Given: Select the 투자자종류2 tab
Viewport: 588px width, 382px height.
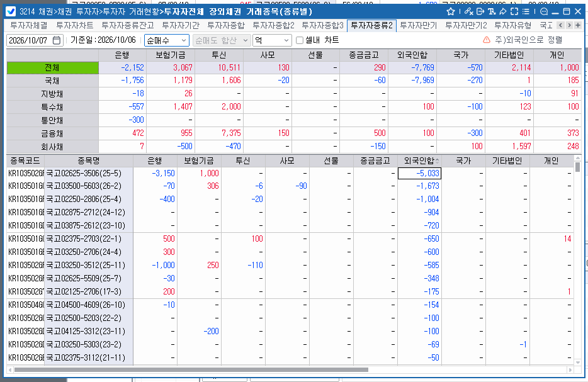Looking at the screenshot, I should [371, 26].
